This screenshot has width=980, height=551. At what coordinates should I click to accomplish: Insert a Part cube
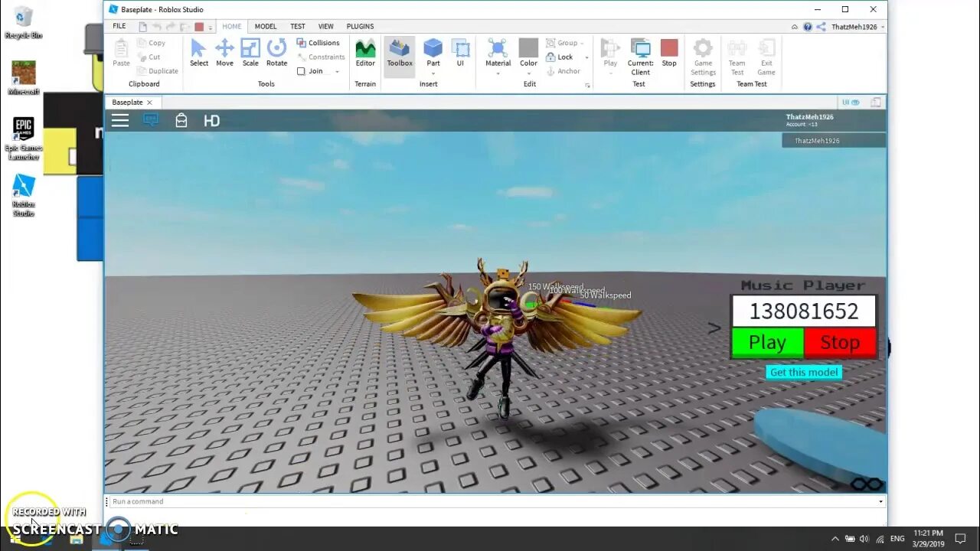[433, 49]
